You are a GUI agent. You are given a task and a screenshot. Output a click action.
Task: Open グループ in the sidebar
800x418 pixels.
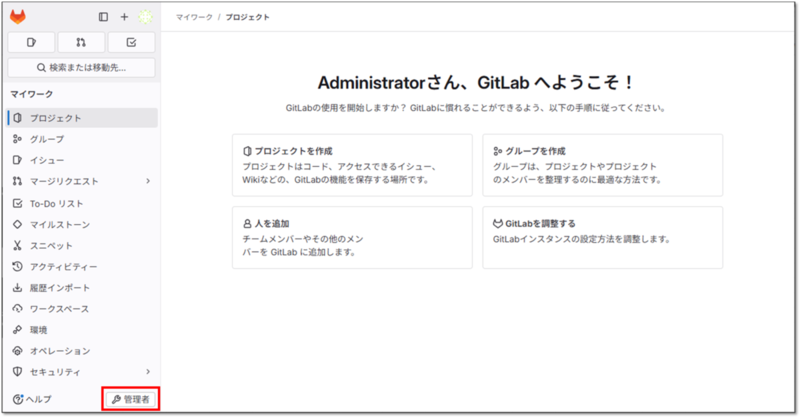click(x=83, y=139)
